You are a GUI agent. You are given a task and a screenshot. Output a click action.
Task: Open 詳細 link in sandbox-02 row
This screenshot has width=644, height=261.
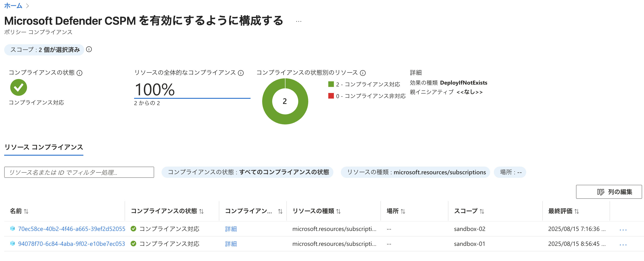[231, 229]
